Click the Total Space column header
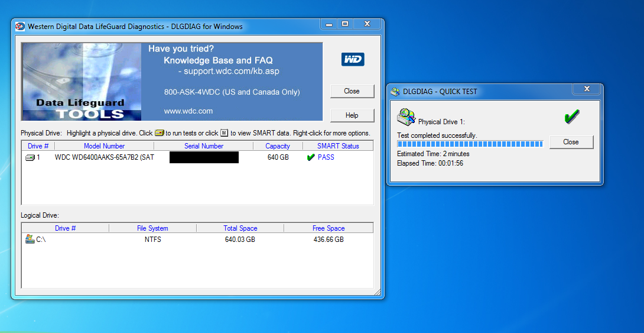Screen dimensions: 644x333 [240, 228]
